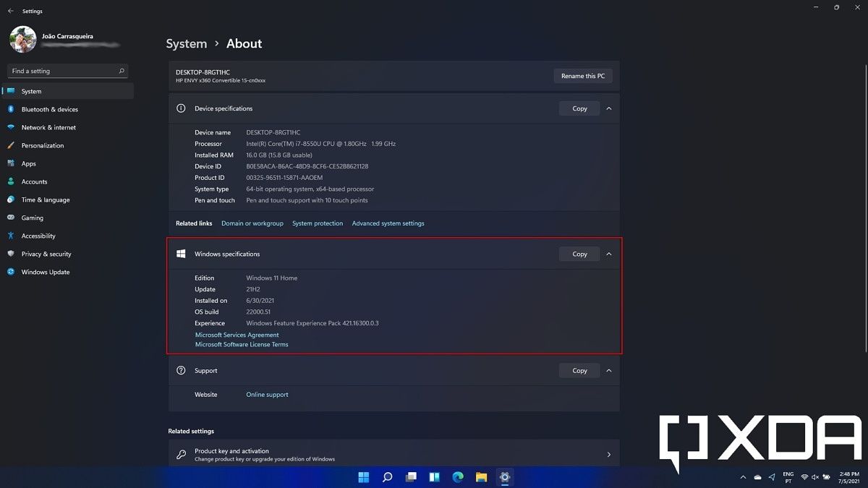This screenshot has width=868, height=488.
Task: Launch Microsoft Edge from the taskbar
Action: 457,477
